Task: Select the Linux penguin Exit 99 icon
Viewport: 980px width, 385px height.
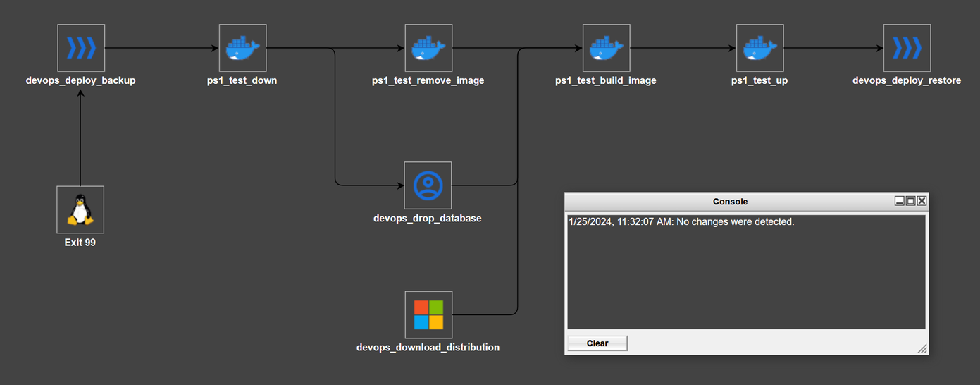Action: [80, 209]
